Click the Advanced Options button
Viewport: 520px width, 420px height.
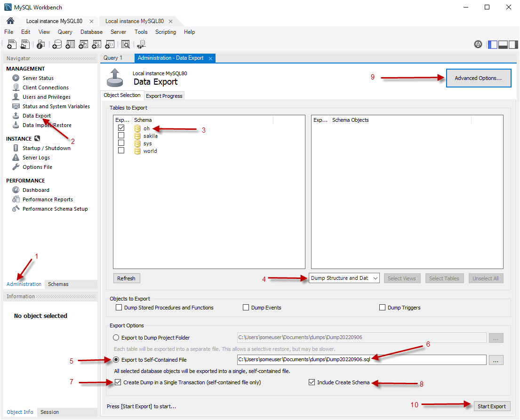(478, 78)
